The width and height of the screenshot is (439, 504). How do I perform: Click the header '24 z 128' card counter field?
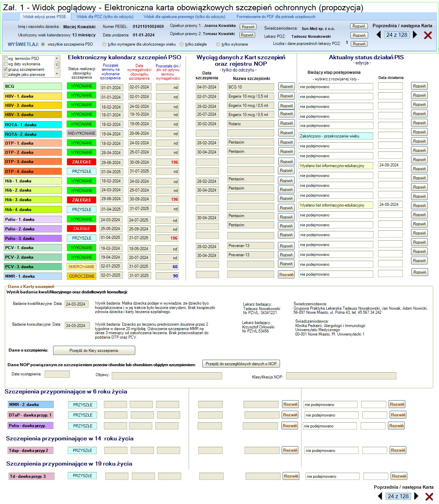coord(397,35)
